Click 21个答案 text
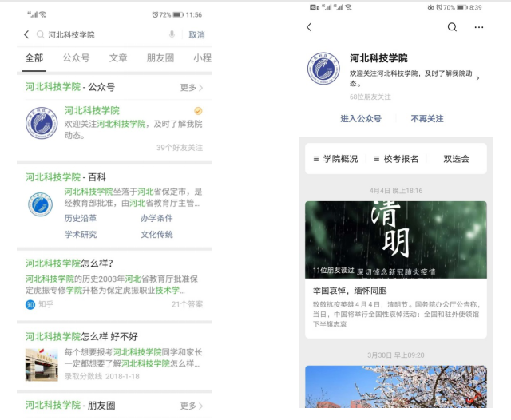The image size is (511, 420). [187, 304]
